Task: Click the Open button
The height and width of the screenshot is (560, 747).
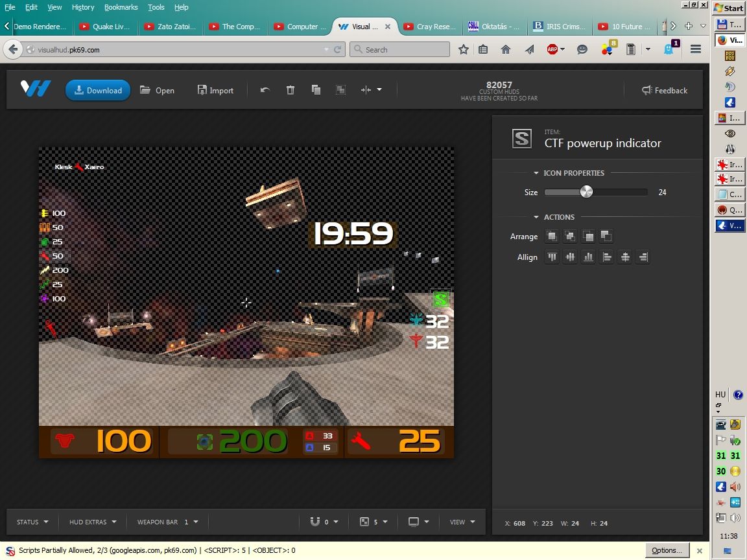Action: (x=157, y=90)
